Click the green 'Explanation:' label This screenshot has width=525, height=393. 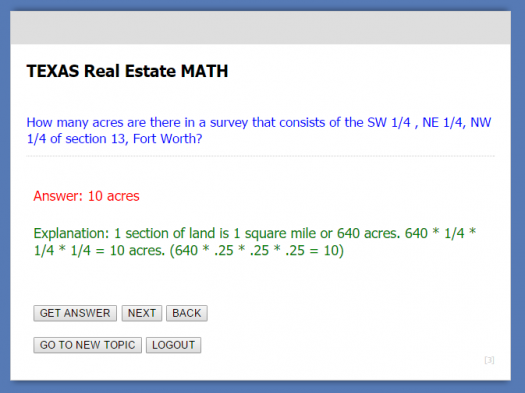point(71,233)
